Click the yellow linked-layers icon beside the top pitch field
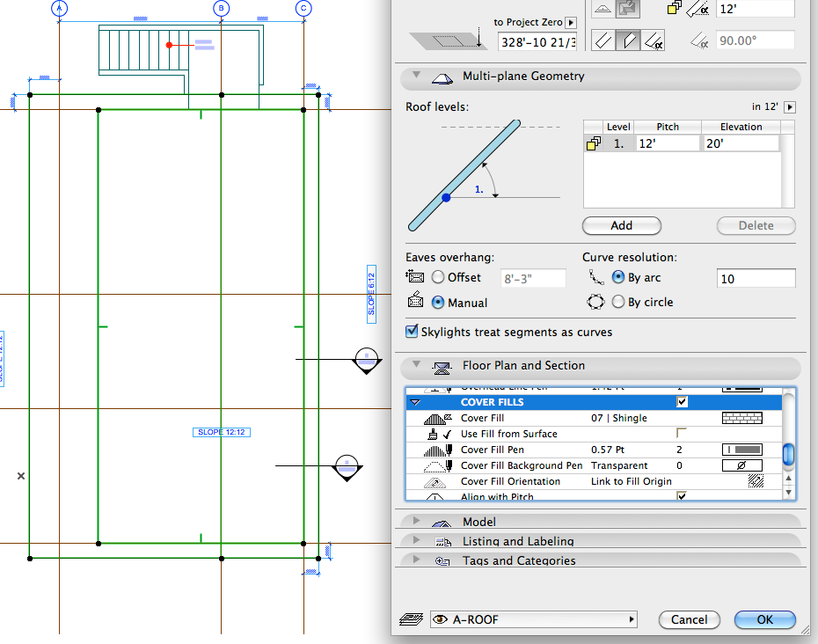Image resolution: width=818 pixels, height=644 pixels. click(674, 8)
